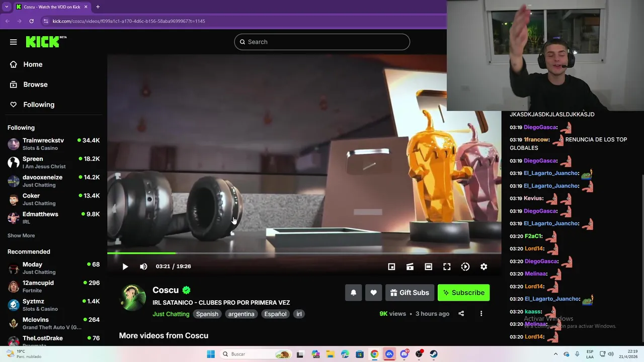
Task: Click 1francow username in chat
Action: pos(536,140)
